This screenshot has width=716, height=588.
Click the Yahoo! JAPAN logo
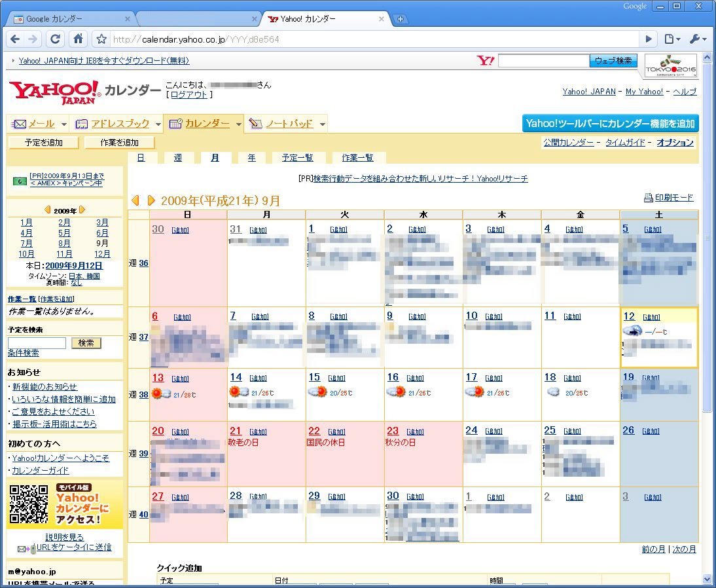[x=55, y=92]
